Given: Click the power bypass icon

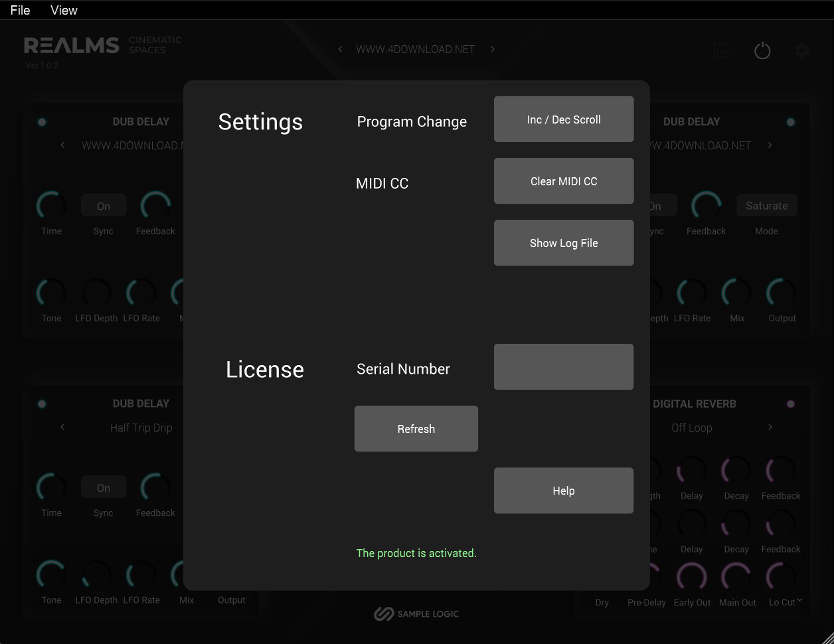Looking at the screenshot, I should (762, 50).
